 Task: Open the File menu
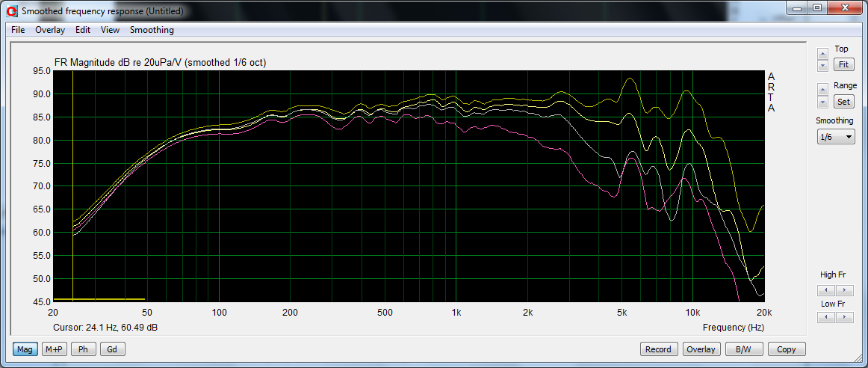(18, 30)
